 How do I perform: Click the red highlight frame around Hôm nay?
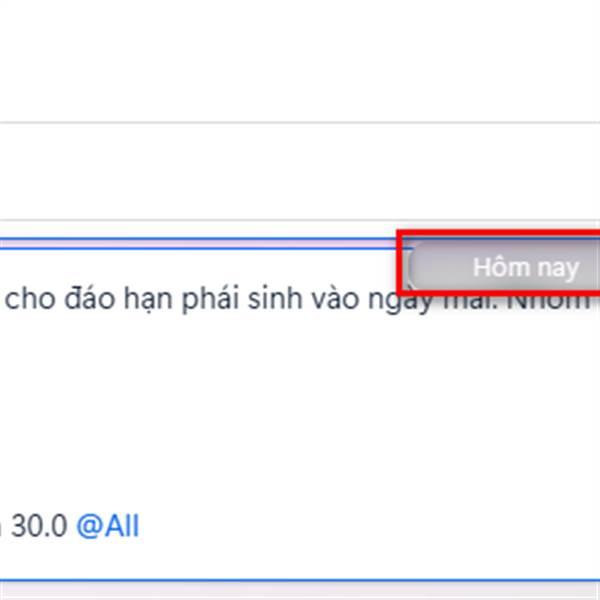pos(498,233)
